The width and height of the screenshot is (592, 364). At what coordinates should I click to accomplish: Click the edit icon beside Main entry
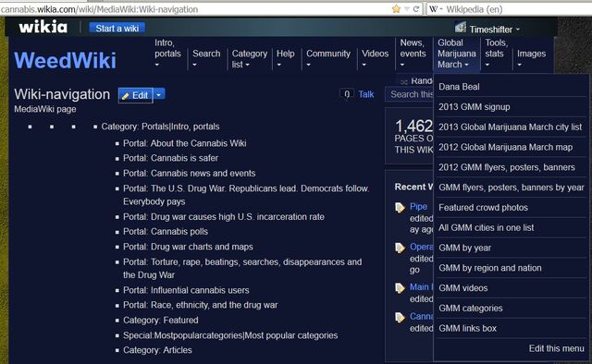point(400,288)
